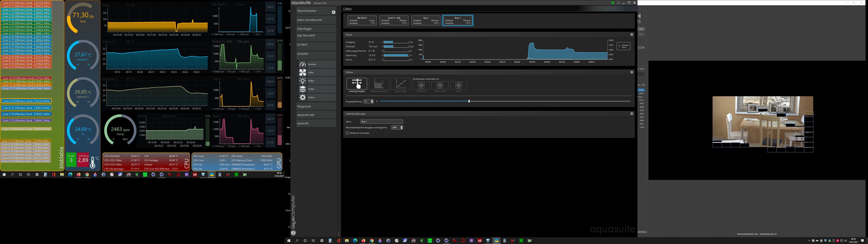Click green layers icon in aquasuite title bar
The height and width of the screenshot is (244, 868).
coord(613,3)
